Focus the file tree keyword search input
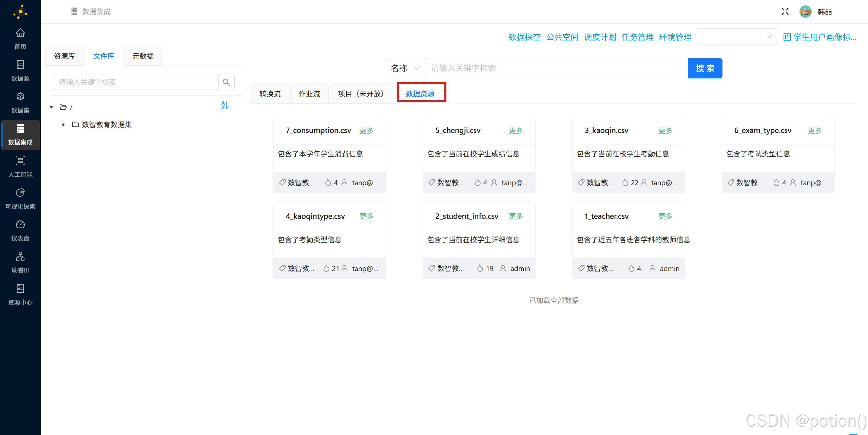 136,82
